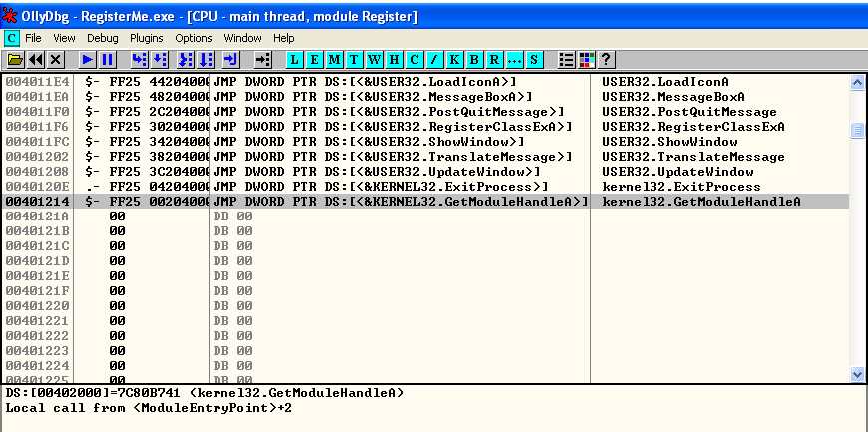Open Patches window with the slash button

(x=434, y=59)
